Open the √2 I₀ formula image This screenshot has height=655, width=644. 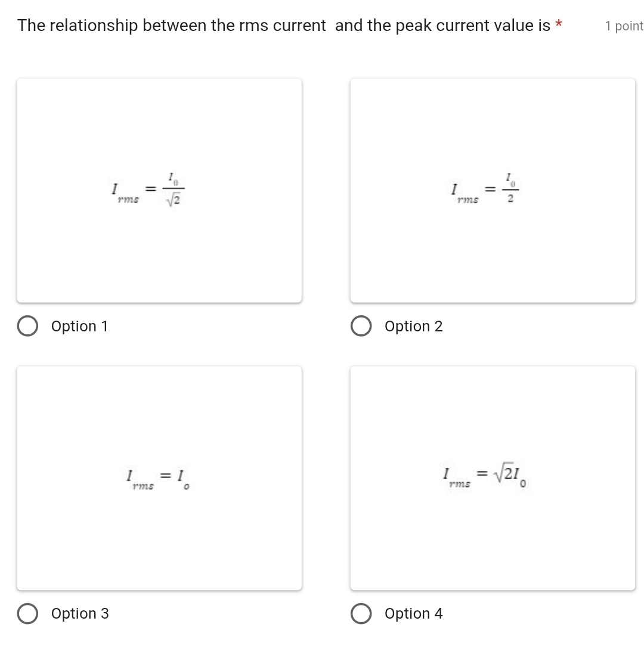(493, 478)
